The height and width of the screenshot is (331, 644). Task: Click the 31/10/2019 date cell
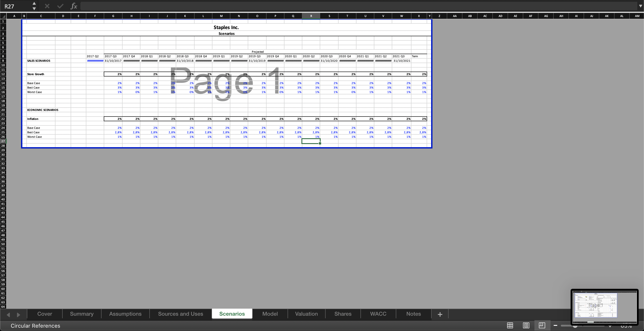click(x=257, y=61)
